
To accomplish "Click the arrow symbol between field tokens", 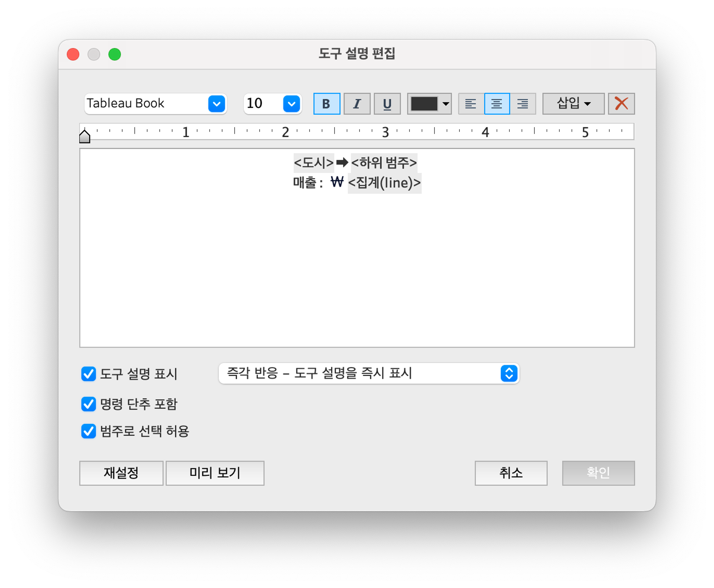I will [x=342, y=163].
